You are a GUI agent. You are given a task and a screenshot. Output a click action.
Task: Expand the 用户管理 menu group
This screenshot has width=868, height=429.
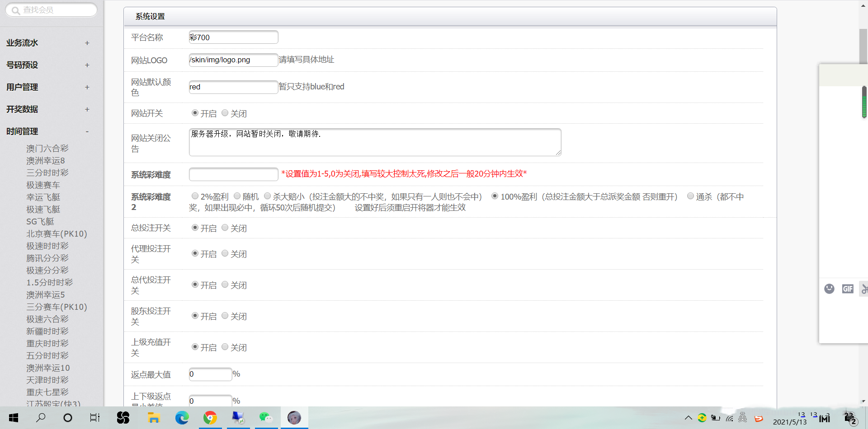point(87,87)
